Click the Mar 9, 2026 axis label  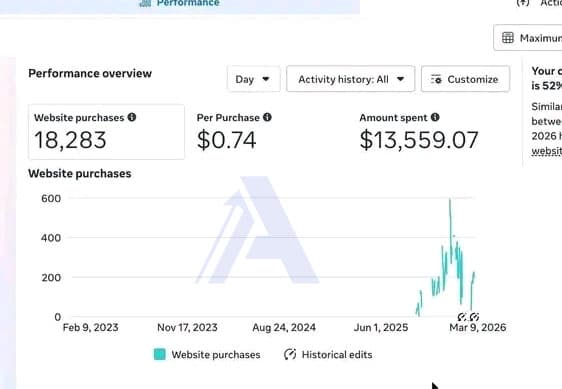tap(478, 327)
